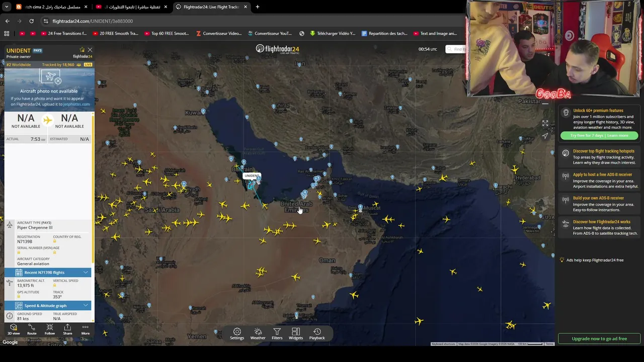Open the 3D view of this flight
The image size is (644, 362).
click(14, 330)
